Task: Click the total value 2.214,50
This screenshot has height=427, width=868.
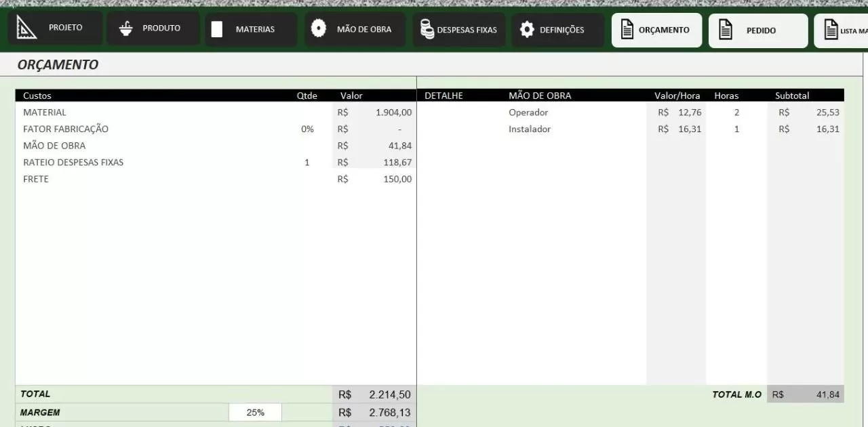Action: (390, 394)
